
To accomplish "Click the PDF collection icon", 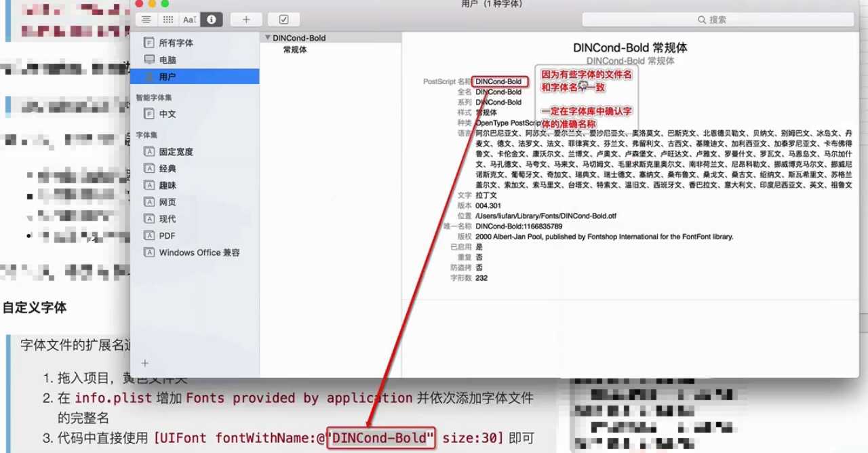I will pos(149,235).
